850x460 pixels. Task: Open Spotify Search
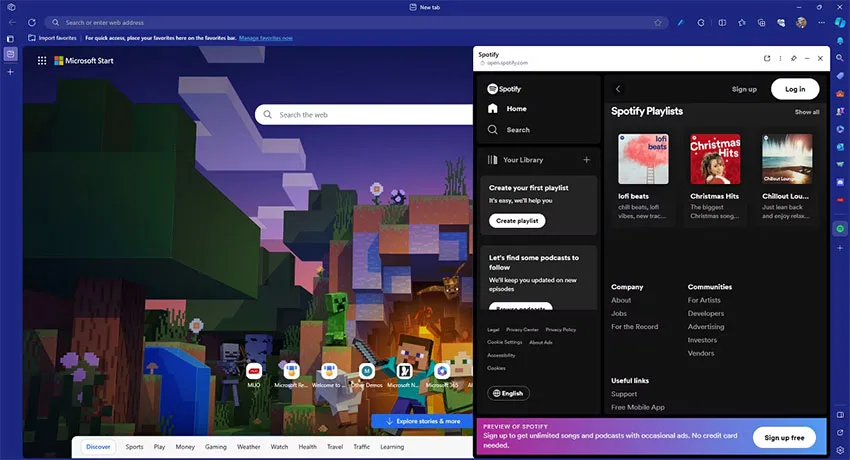coord(508,129)
